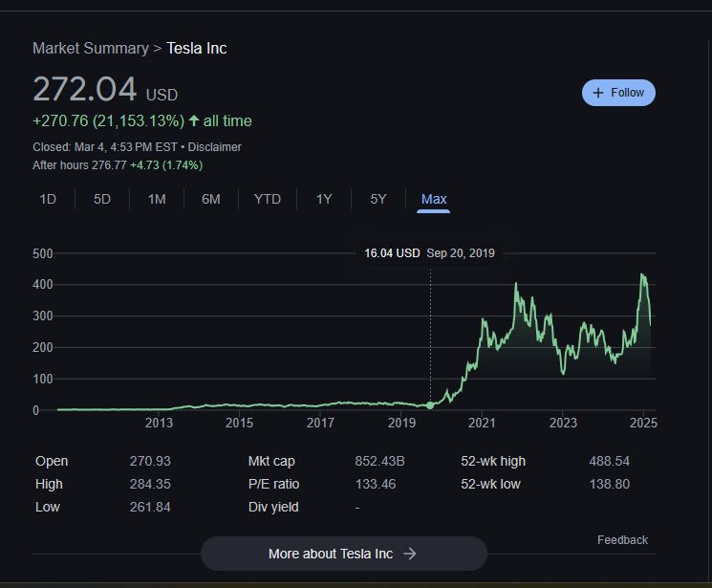Viewport: 712px width, 588px height.
Task: Click the High value 284.35
Action: [x=150, y=484]
